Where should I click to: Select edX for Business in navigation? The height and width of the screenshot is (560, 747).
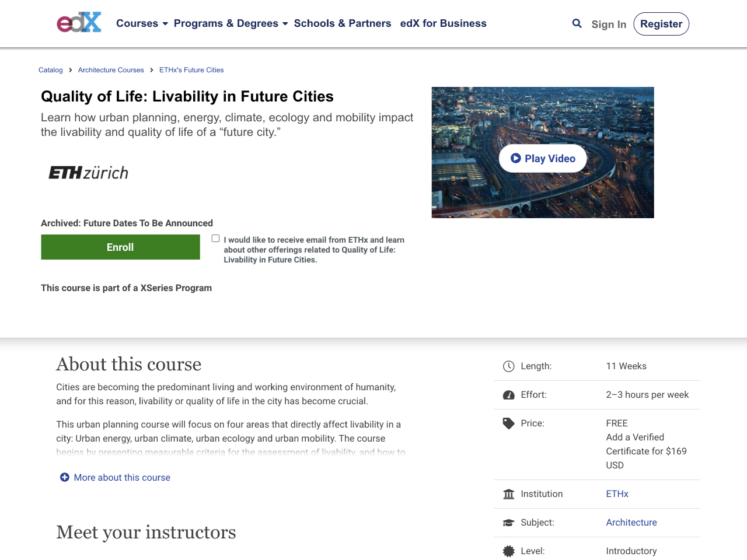(x=444, y=23)
